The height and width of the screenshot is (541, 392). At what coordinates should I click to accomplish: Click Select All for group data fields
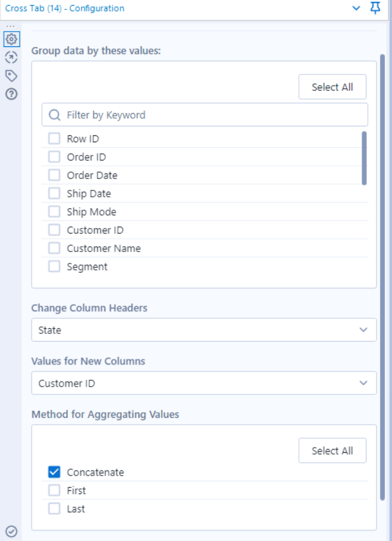click(332, 87)
